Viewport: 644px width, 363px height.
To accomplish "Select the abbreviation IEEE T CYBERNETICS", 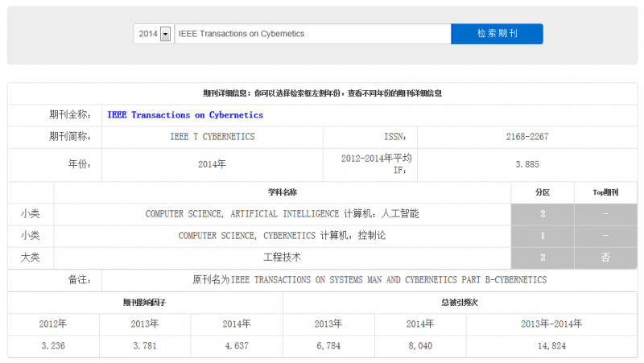I will pos(213,137).
